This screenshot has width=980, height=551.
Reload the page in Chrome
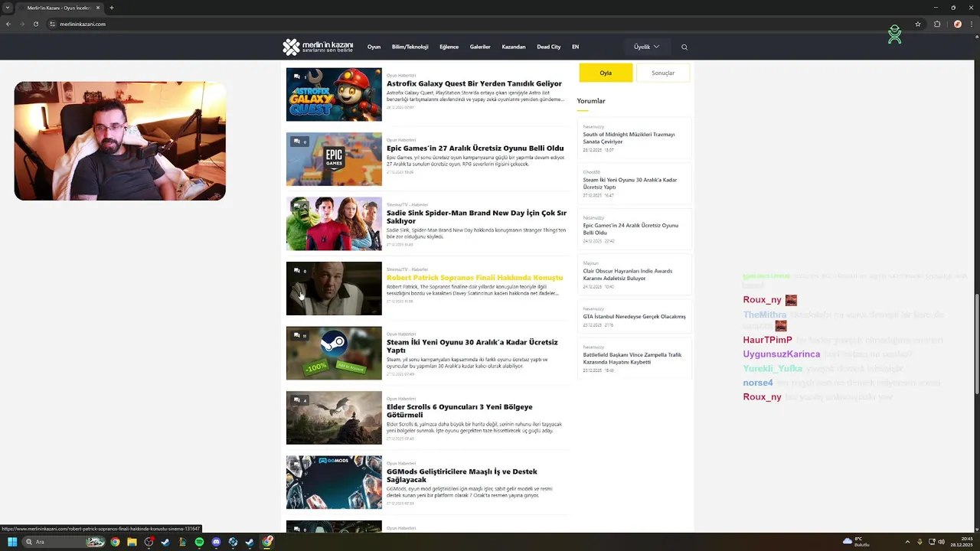point(35,24)
